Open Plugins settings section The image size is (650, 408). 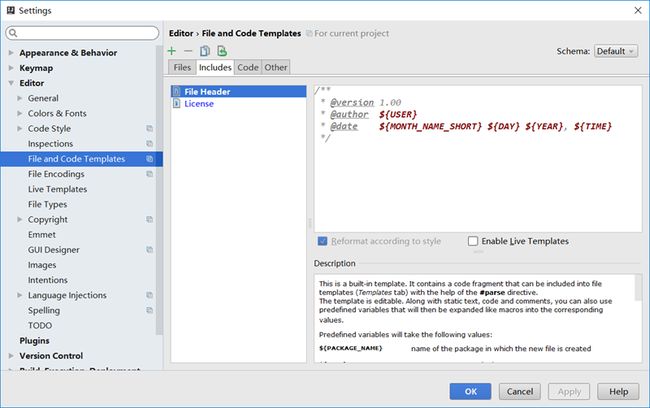point(34,340)
